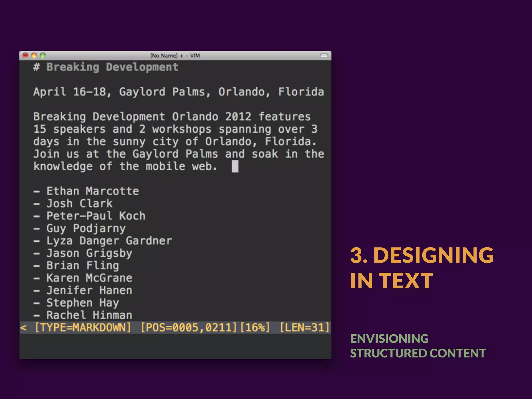Click the '[No Name] + - VIM' window title
The image size is (532, 399).
click(x=175, y=56)
